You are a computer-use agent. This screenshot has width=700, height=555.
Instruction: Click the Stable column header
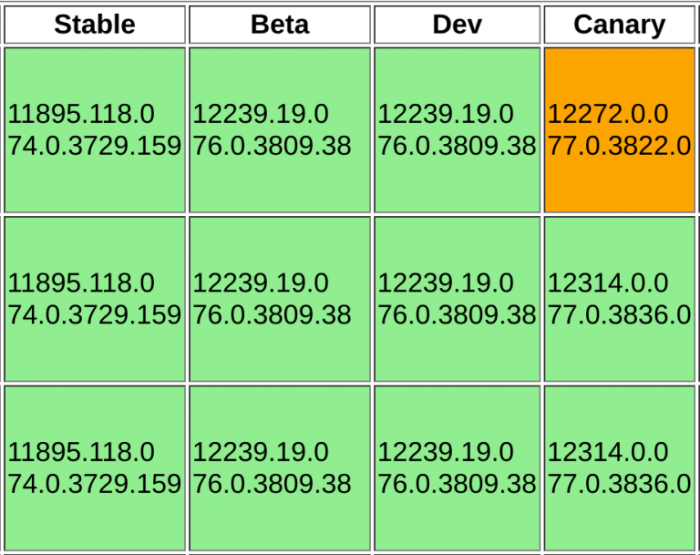click(95, 25)
